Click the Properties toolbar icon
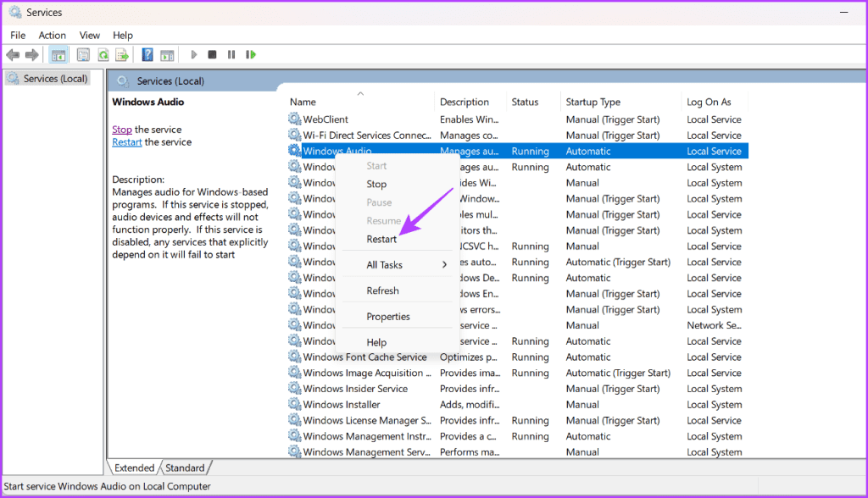 click(83, 55)
